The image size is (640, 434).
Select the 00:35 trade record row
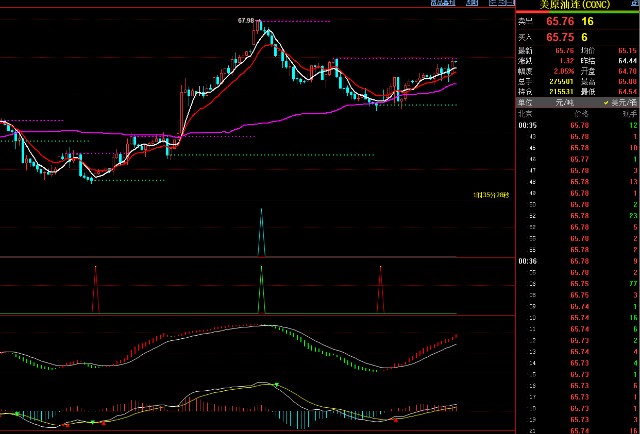click(x=577, y=125)
